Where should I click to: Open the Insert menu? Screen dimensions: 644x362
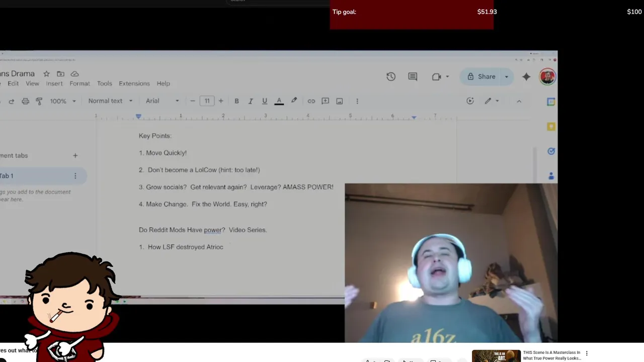pos(54,83)
